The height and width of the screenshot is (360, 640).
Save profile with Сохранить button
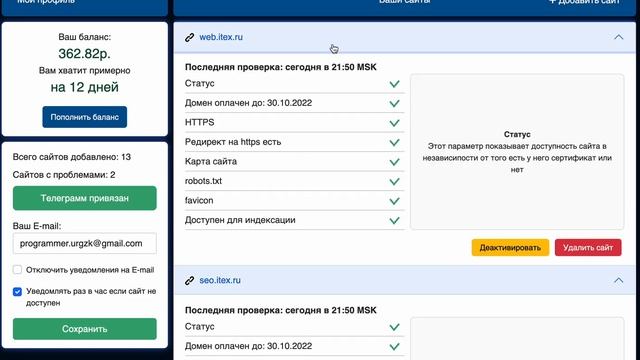(84, 329)
